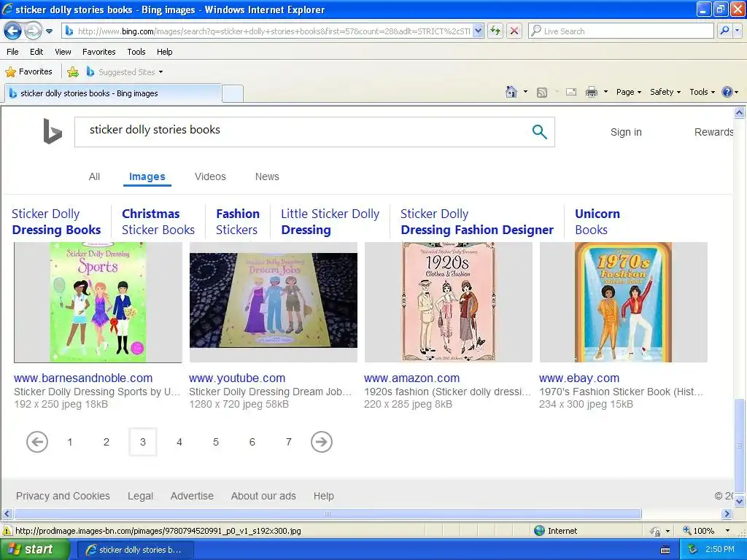Switch to the News results tab
This screenshot has height=560, width=747.
tap(267, 176)
